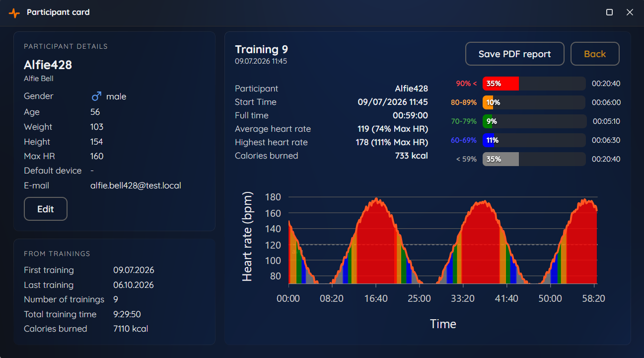644x358 pixels.
Task: Save the PDF report
Action: tap(515, 54)
